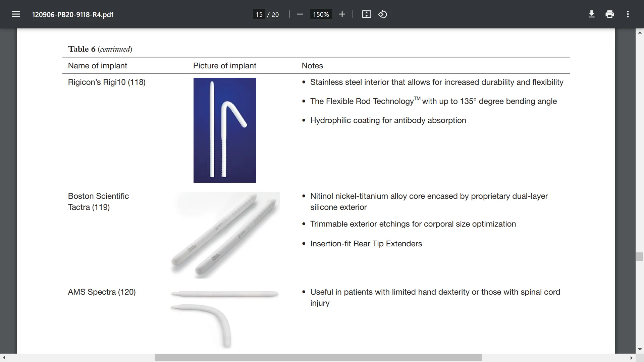Click the Picture of implant column header
This screenshot has height=362, width=644.
[x=225, y=66]
